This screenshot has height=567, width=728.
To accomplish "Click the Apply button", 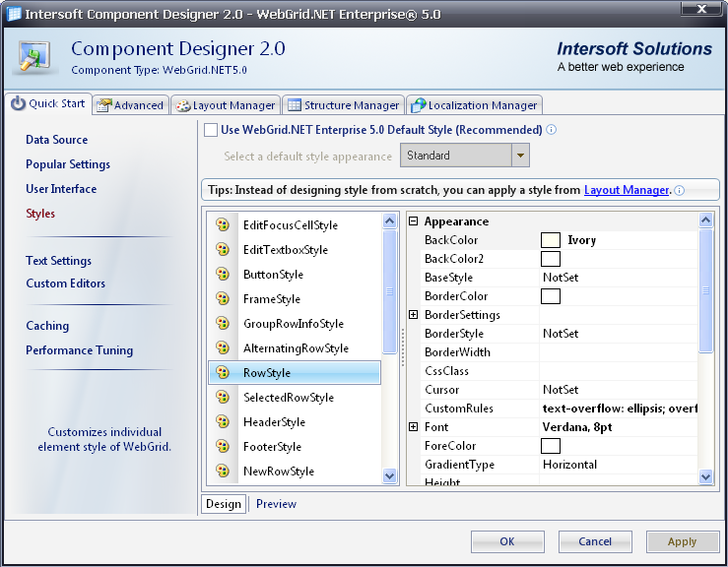I will tap(683, 541).
